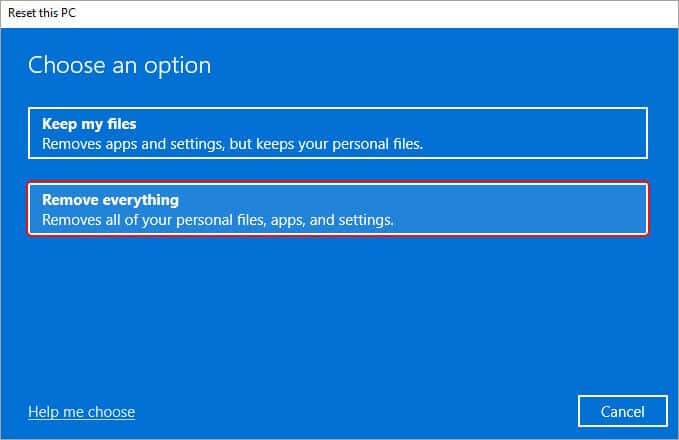Open the Help me choose link
The width and height of the screenshot is (679, 440).
[x=81, y=412]
